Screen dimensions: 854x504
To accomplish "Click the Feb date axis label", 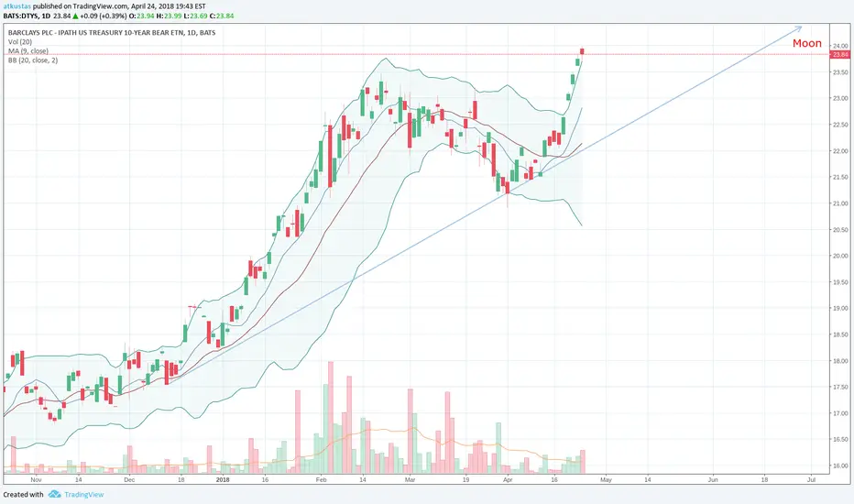I will pos(321,480).
